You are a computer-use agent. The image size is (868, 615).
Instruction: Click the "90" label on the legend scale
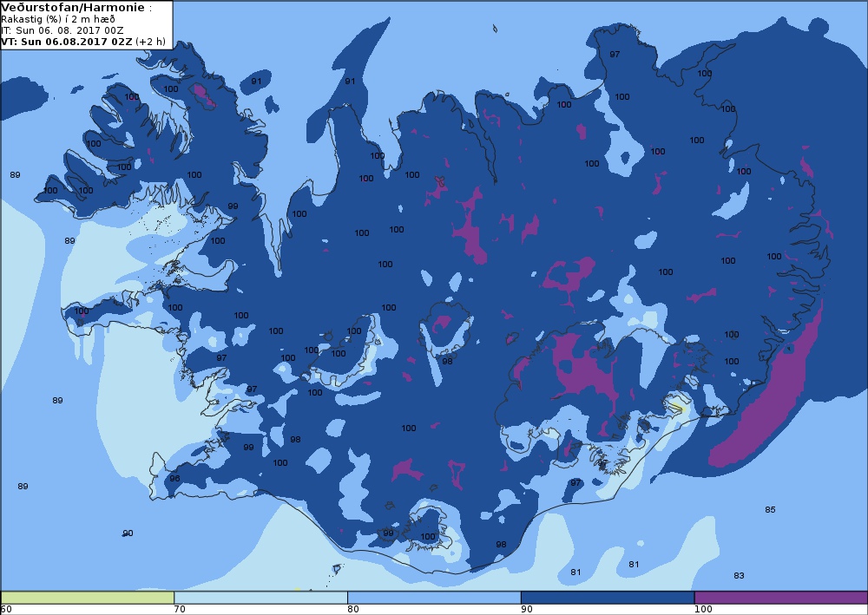tap(527, 610)
